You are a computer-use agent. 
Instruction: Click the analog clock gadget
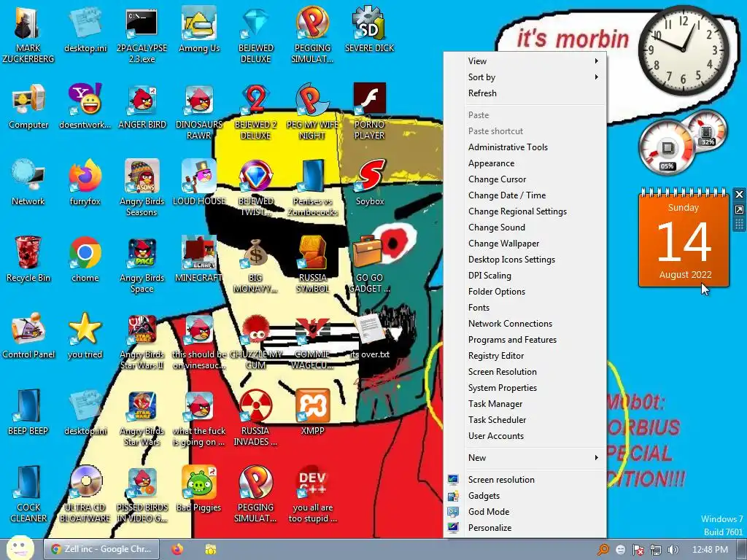click(x=683, y=50)
